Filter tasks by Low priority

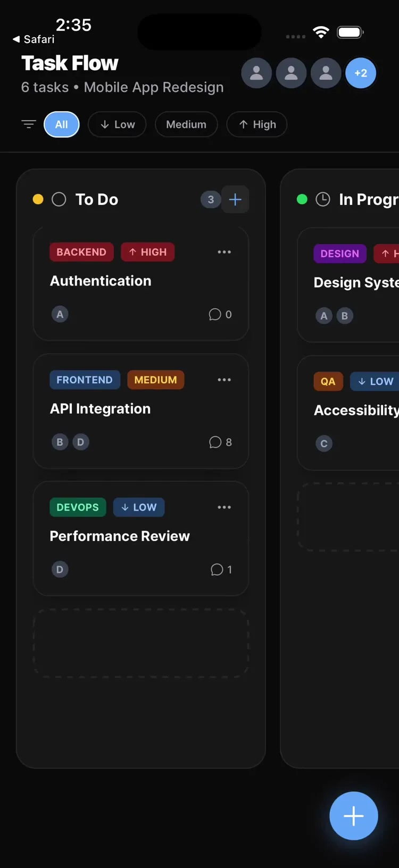[117, 125]
